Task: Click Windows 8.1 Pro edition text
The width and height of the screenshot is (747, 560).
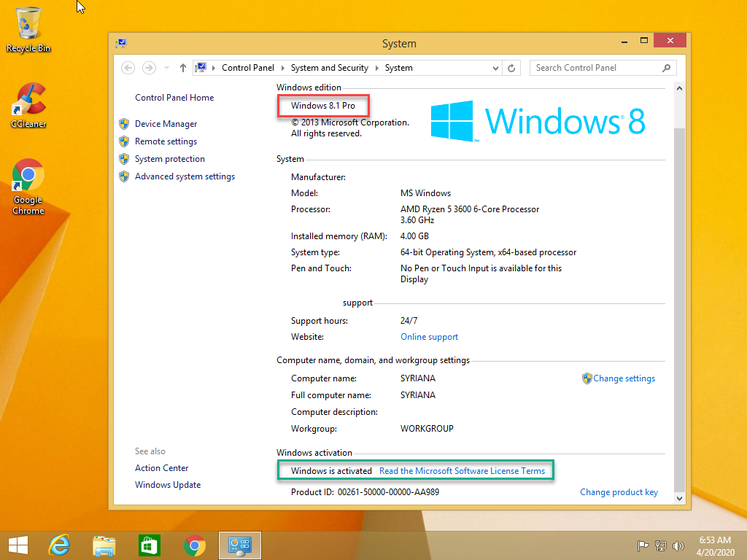Action: [x=323, y=106]
